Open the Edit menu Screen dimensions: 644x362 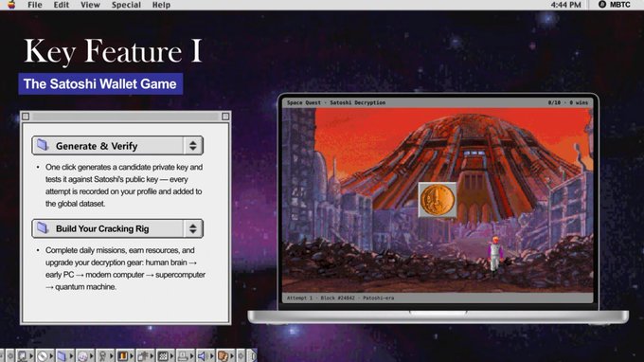(62, 5)
